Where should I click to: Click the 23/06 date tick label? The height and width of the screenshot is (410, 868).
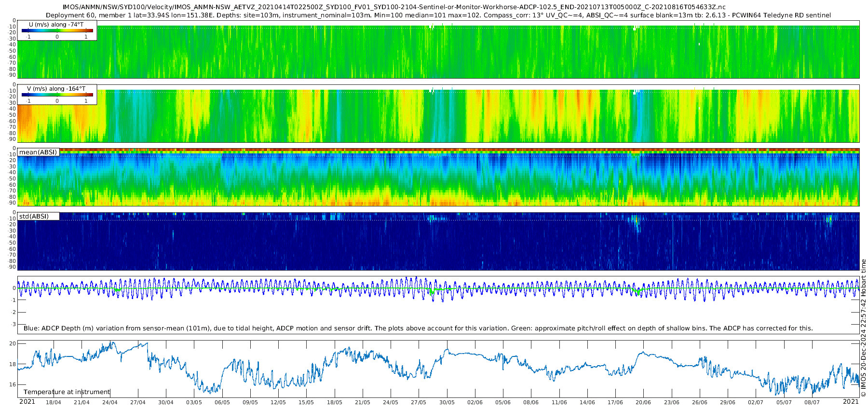coord(671,402)
